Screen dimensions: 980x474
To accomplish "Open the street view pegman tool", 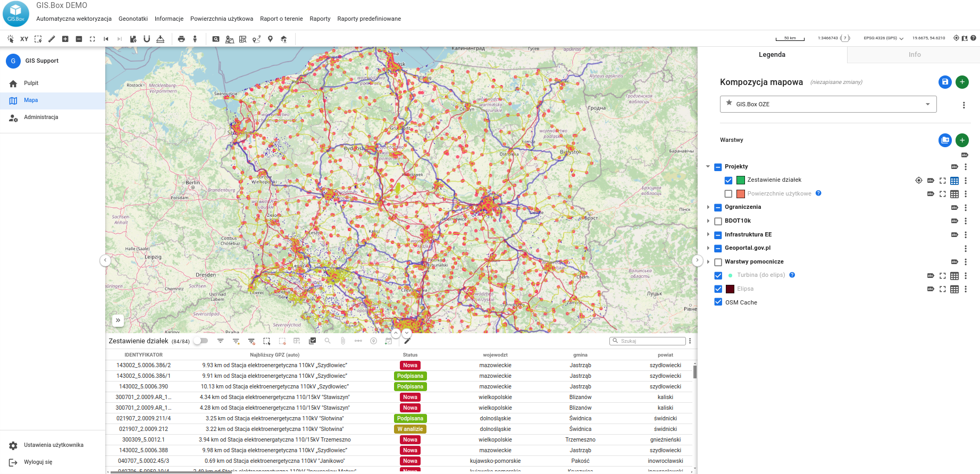I will point(195,39).
